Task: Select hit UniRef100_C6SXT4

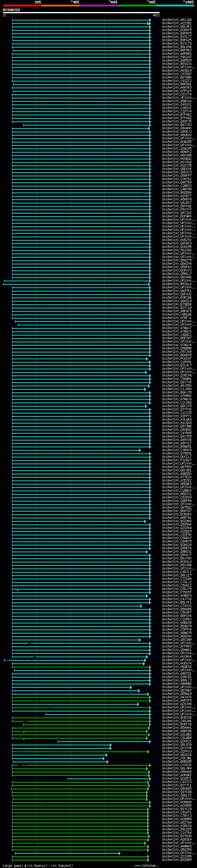Action: 176,94
